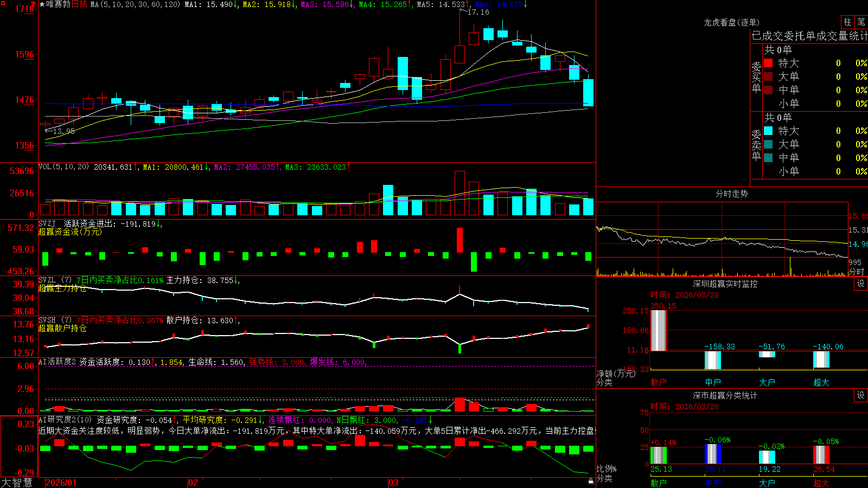
Task: Click the 深圳超赢实时监控 panel title
Action: coord(725,284)
